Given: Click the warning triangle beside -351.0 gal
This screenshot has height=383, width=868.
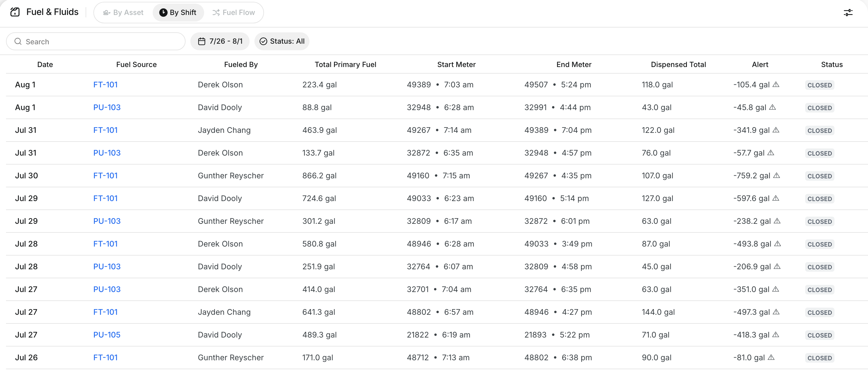Looking at the screenshot, I should click(775, 289).
